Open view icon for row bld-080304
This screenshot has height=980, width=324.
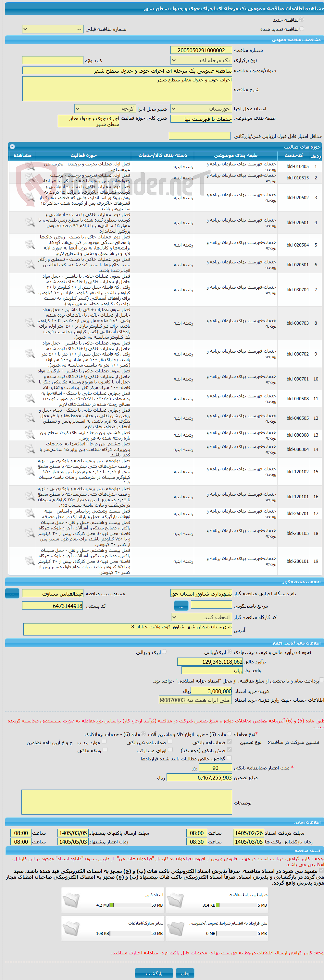(x=30, y=449)
